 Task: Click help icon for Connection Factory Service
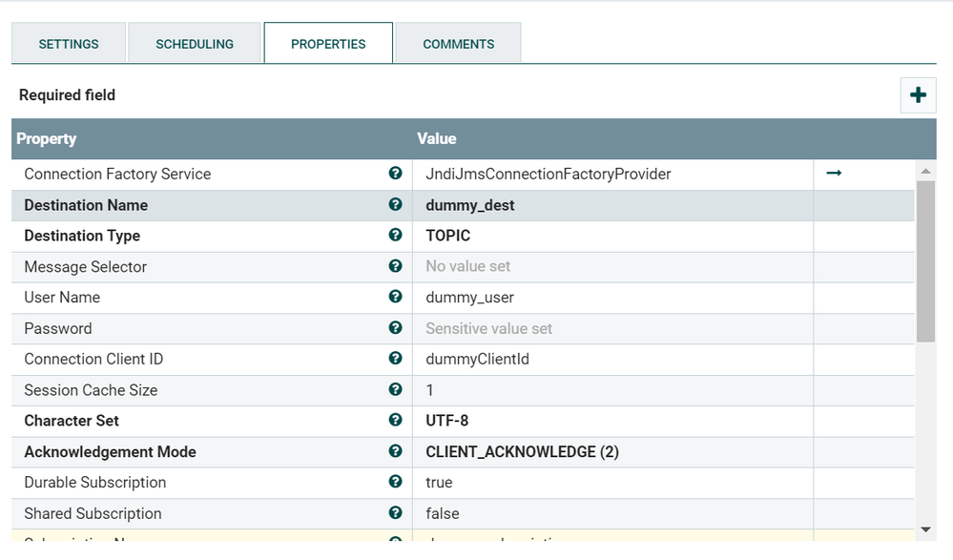[395, 174]
